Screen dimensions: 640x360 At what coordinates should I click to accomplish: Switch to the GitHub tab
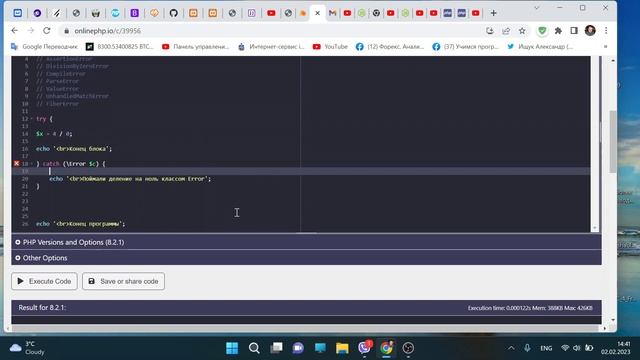tap(173, 13)
